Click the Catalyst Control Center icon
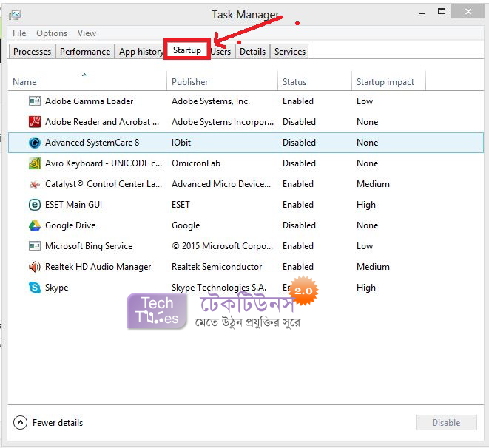The image size is (489, 448). (35, 184)
